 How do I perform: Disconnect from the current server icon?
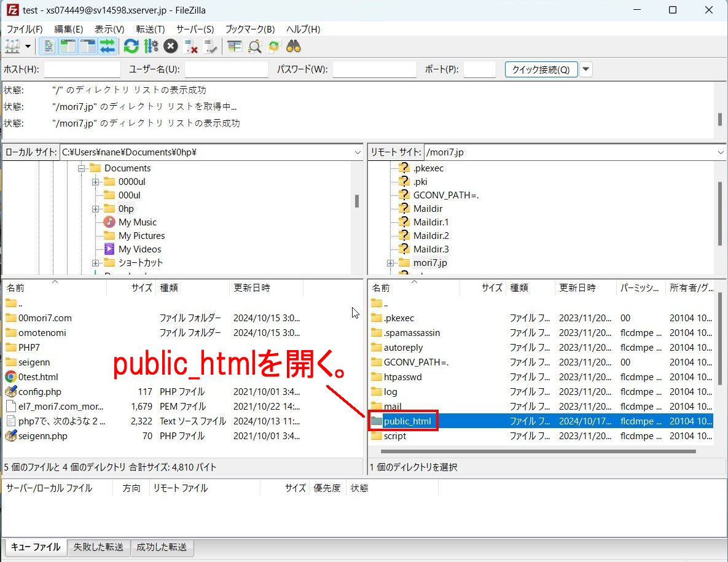pyautogui.click(x=190, y=47)
